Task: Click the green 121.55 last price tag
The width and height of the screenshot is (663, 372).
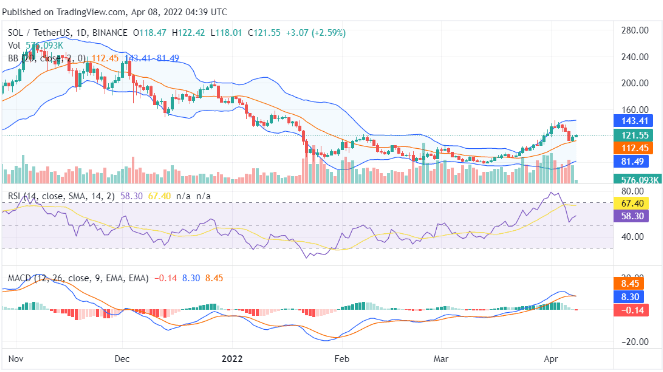Action: [633, 135]
